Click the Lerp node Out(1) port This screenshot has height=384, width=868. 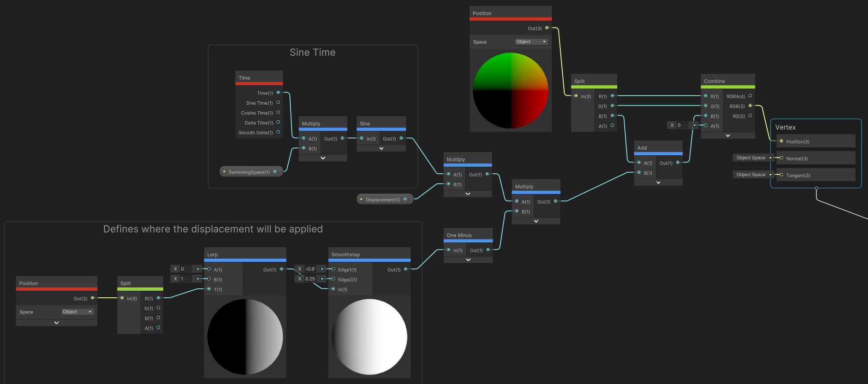[282, 269]
